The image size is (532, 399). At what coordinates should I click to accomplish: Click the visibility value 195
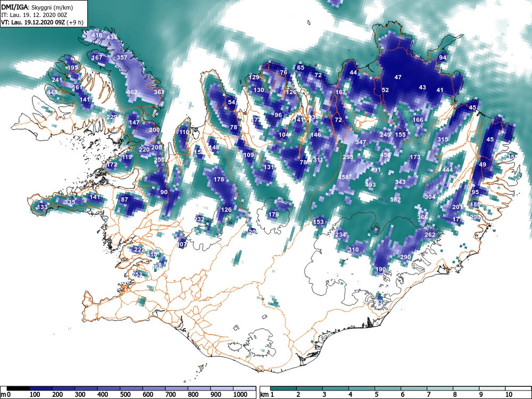[72, 68]
